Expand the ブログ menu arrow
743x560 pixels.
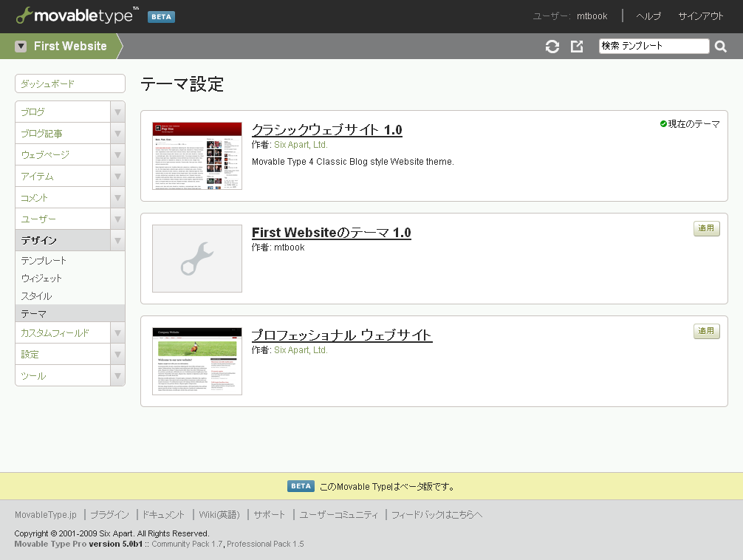[x=117, y=112]
